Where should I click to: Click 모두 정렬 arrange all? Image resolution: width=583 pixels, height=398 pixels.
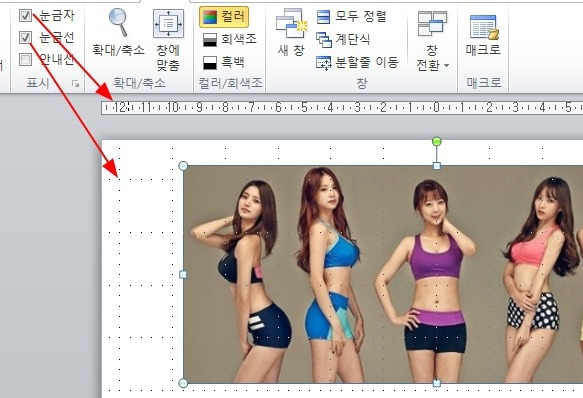click(x=351, y=16)
